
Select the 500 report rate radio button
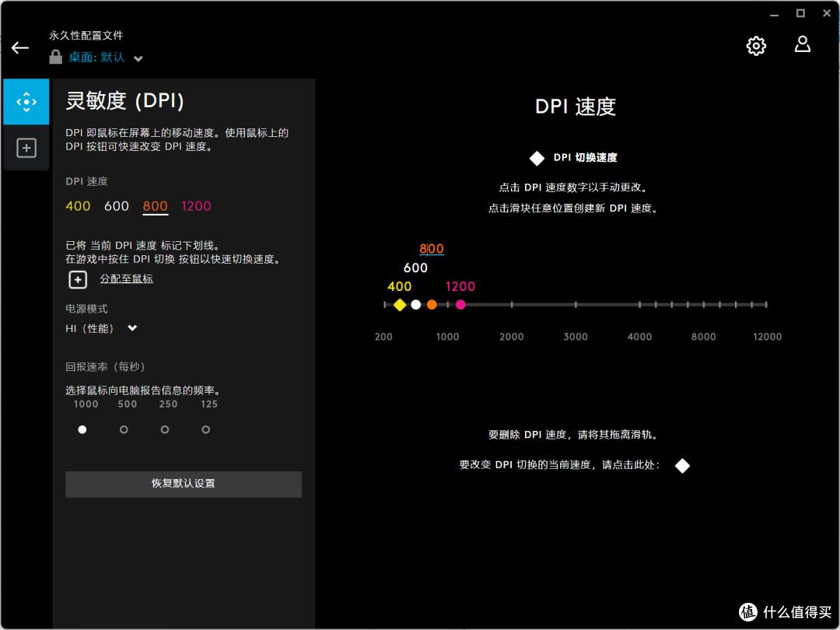point(124,429)
